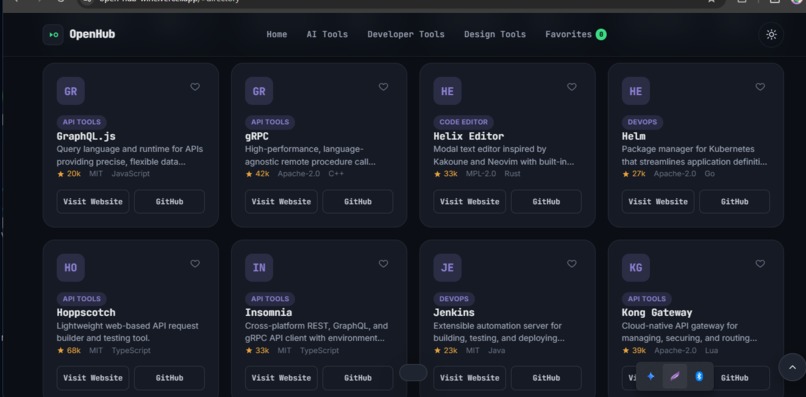This screenshot has height=397, width=806.
Task: Click the Helix Editor card title
Action: [x=469, y=136]
